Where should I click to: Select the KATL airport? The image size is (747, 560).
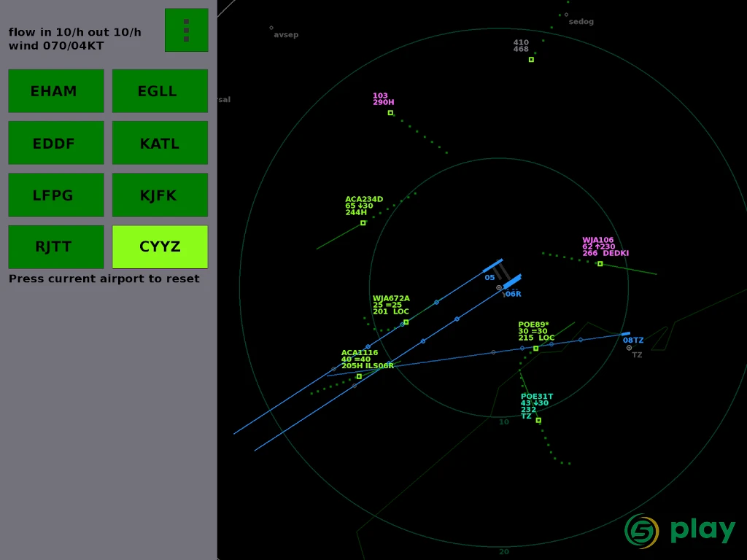(x=160, y=143)
